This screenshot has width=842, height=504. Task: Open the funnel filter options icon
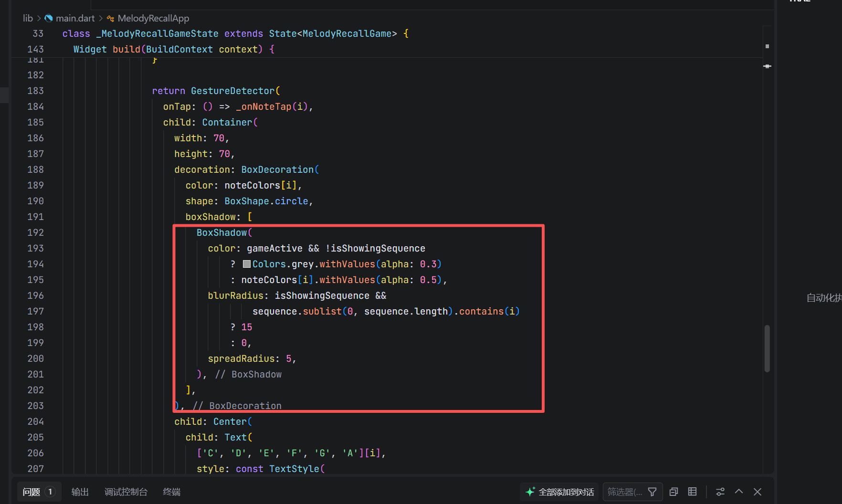pyautogui.click(x=652, y=492)
